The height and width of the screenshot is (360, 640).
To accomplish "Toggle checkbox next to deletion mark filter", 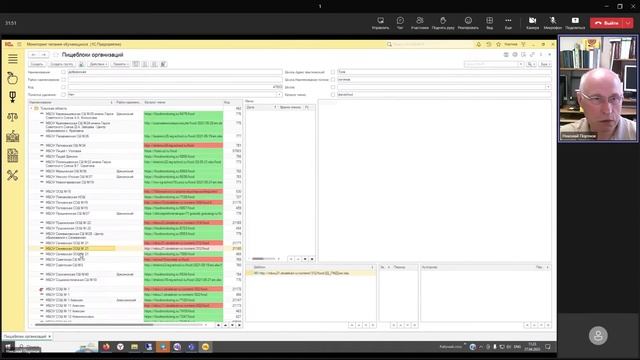I will tap(63, 94).
